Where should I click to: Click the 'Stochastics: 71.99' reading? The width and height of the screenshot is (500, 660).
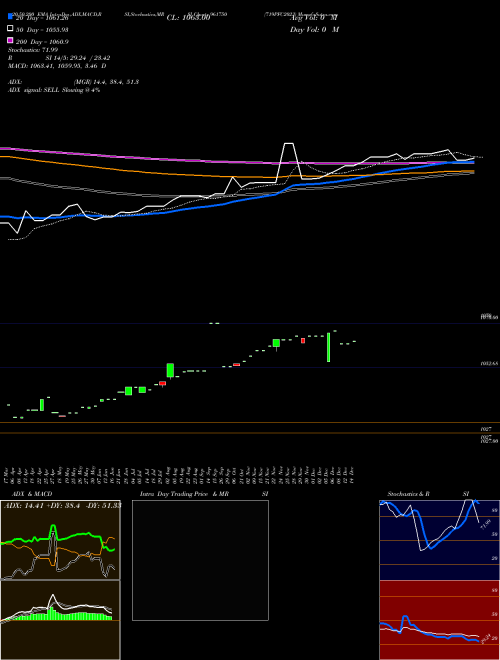33,50
